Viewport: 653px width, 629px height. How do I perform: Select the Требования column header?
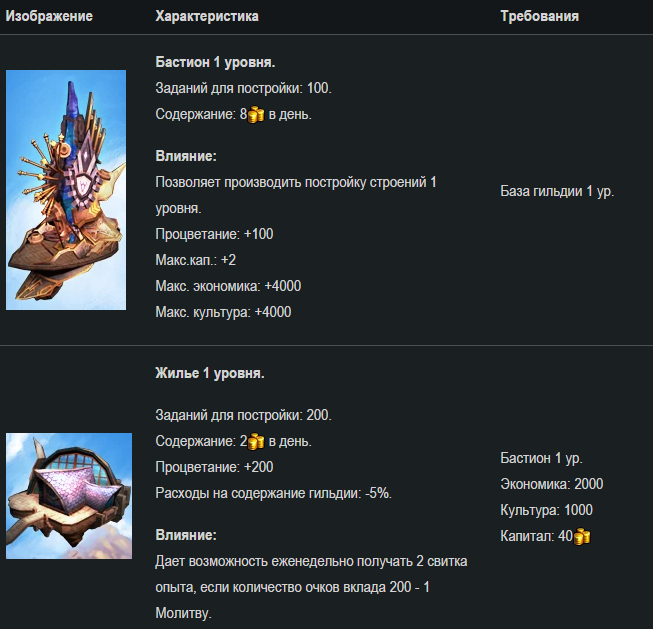click(539, 16)
